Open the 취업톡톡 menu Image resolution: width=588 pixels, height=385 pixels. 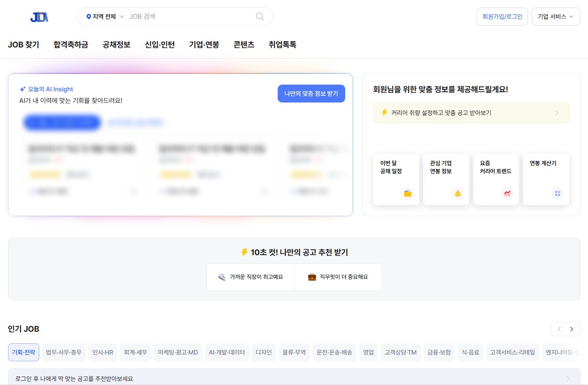point(282,44)
